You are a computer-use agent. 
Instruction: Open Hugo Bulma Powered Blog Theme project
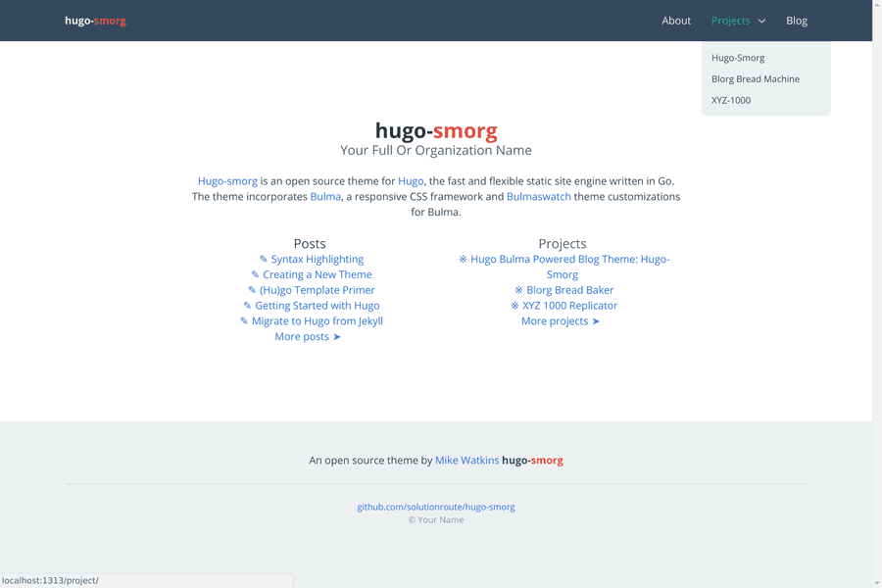tap(569, 267)
